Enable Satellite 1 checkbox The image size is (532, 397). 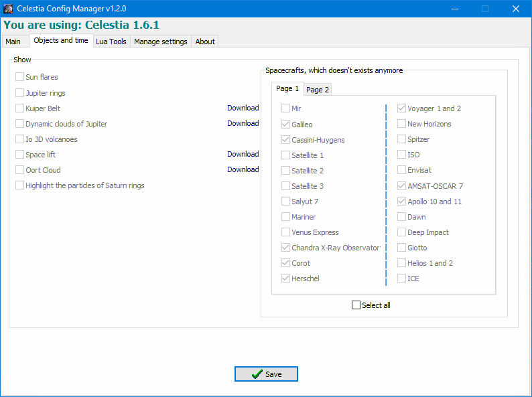tap(285, 155)
